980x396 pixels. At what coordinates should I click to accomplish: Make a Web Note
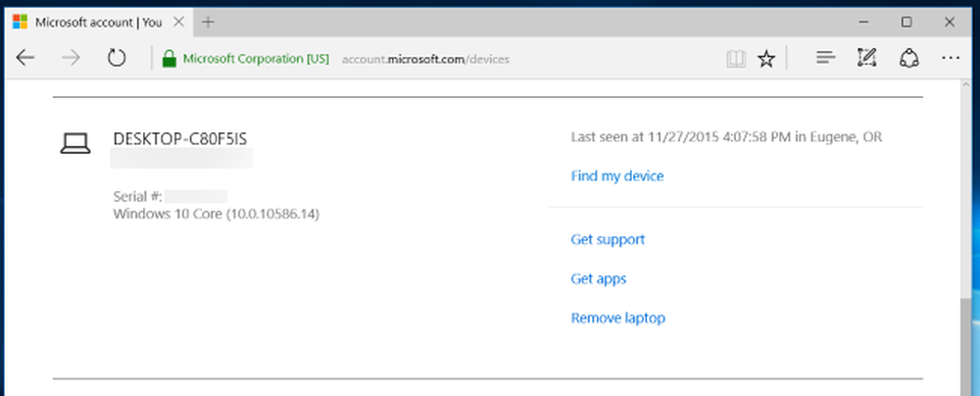point(866,58)
